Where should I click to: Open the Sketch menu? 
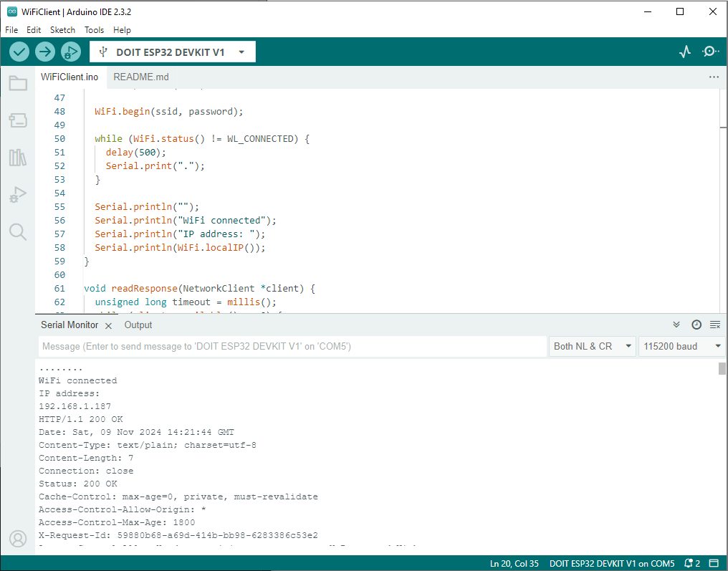[x=62, y=29]
